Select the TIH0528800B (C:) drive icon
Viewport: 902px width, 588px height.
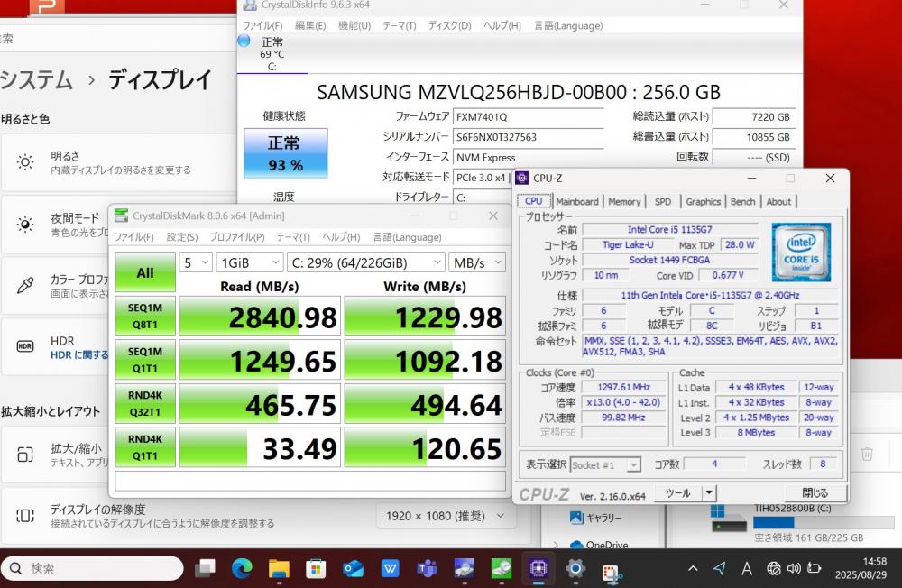click(x=728, y=519)
